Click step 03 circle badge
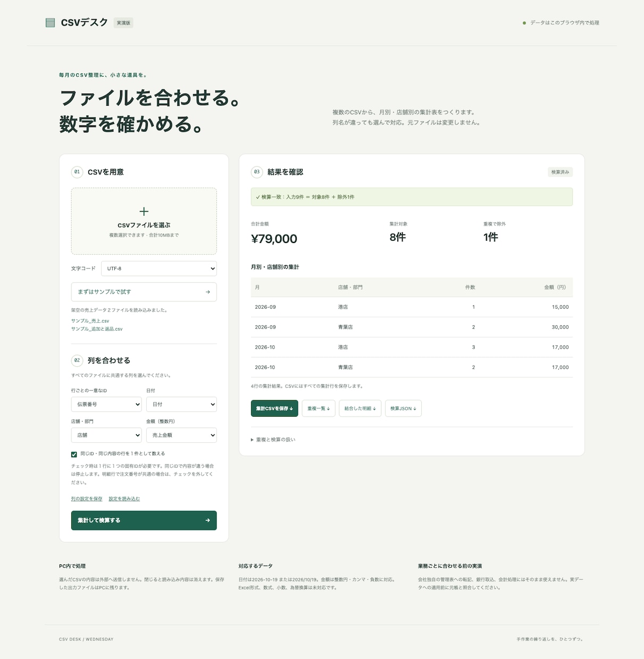Image resolution: width=644 pixels, height=659 pixels. point(257,172)
